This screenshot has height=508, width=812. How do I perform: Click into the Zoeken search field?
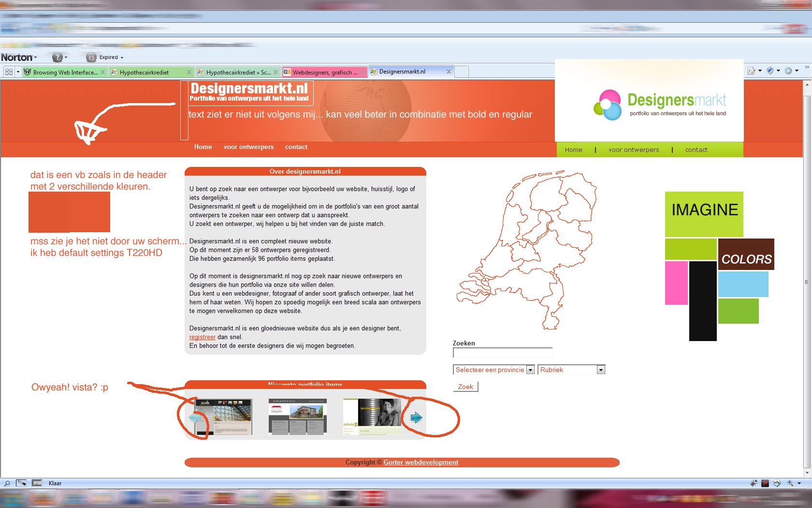503,353
